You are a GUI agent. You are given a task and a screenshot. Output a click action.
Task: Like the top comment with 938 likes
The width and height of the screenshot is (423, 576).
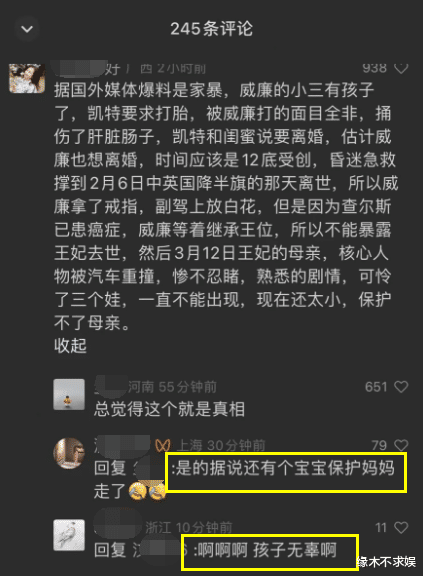click(401, 68)
